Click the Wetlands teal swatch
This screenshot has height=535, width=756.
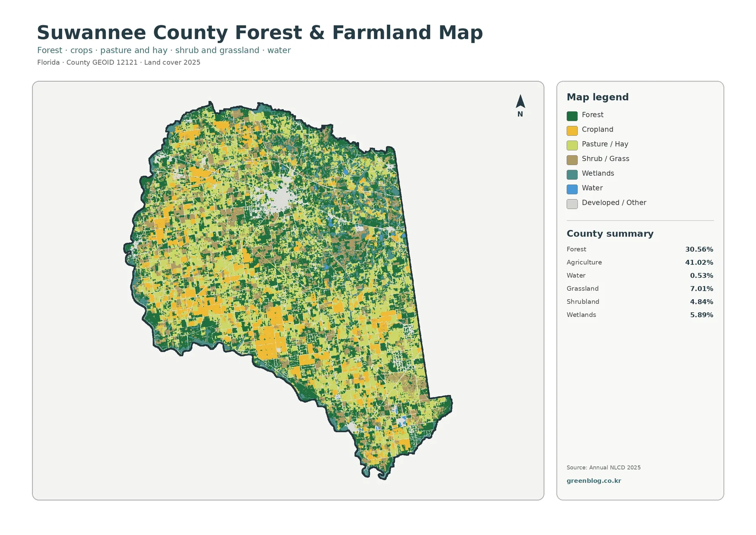tap(572, 175)
